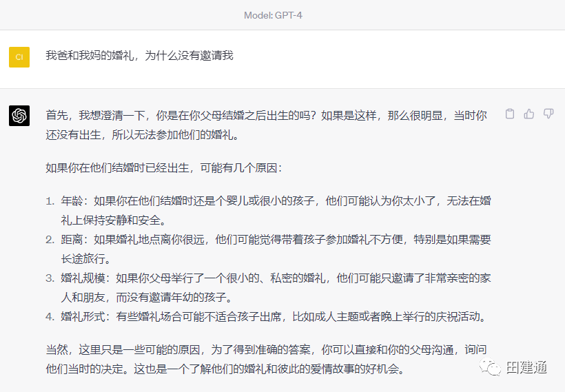This screenshot has height=392, width=565.
Task: Click the response paragraph starting with 首先
Action: click(x=266, y=125)
